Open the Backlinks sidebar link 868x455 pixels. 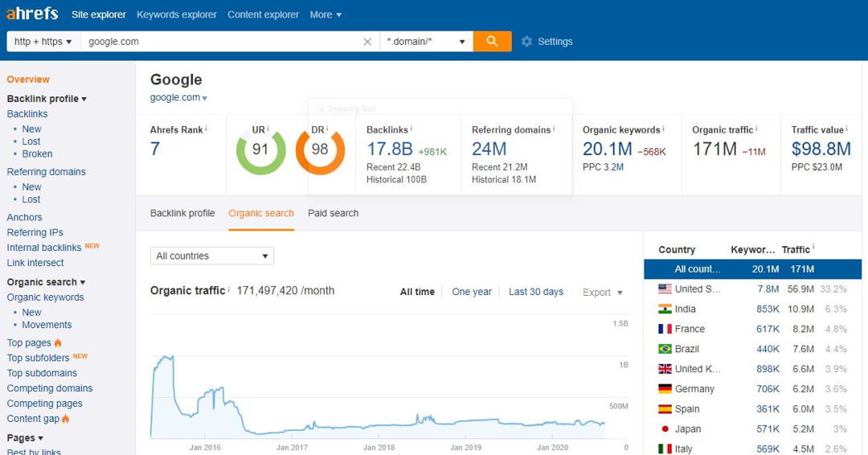click(x=27, y=113)
